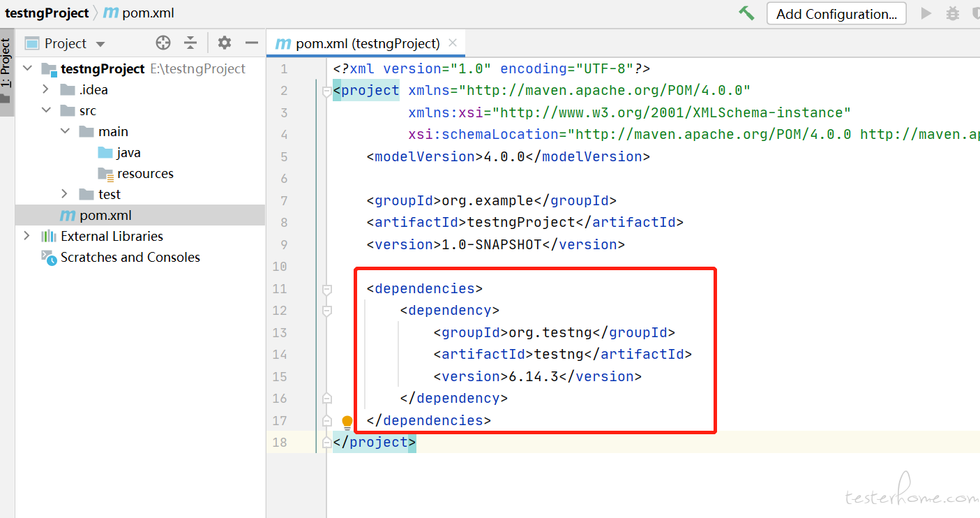Viewport: 980px width, 518px height.
Task: Click the opening <dependencies> tag
Action: (425, 288)
